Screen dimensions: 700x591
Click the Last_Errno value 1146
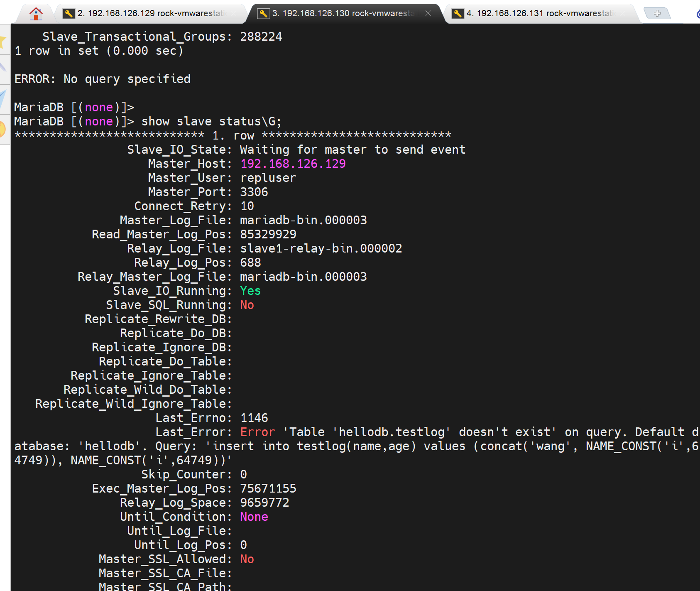point(254,418)
